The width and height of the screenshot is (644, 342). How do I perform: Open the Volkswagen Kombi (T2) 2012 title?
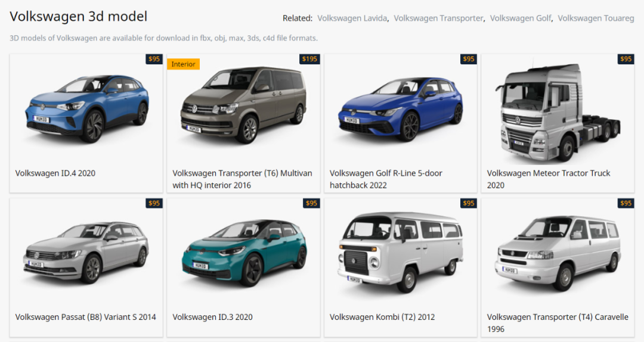coord(382,317)
